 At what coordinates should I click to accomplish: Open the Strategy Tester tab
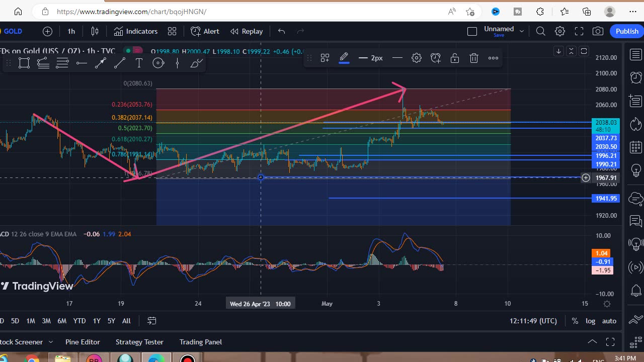coord(139,342)
